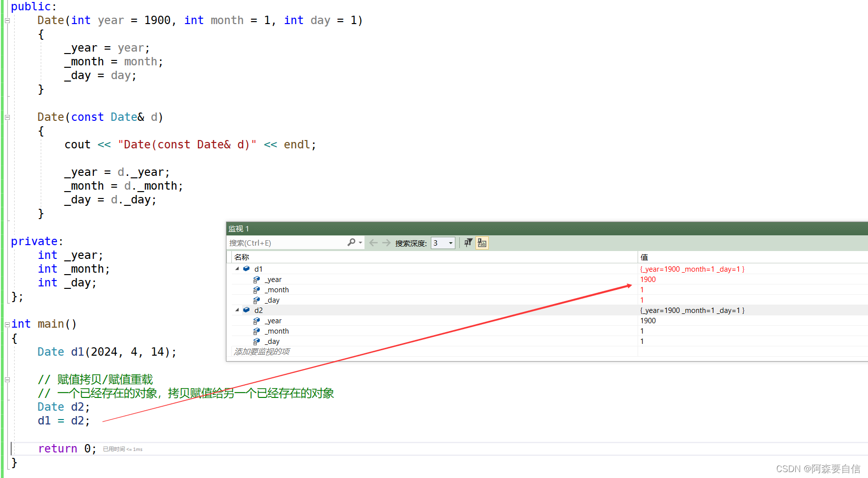Click the '_year = d._year;' line
This screenshot has height=478, width=868.
tap(117, 172)
